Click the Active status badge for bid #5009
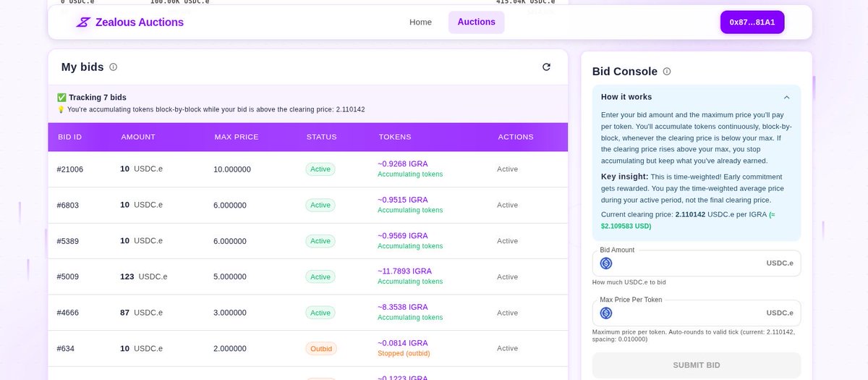The image size is (868, 380). (320, 276)
